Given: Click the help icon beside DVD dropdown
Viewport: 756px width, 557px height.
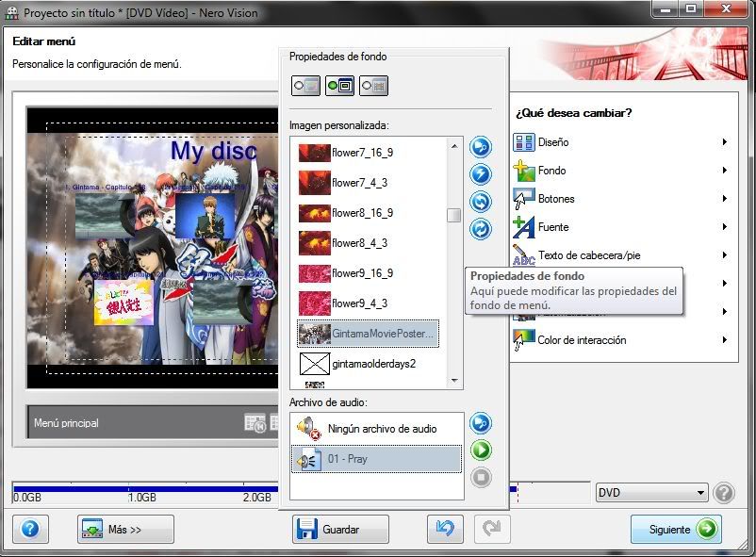Looking at the screenshot, I should (724, 493).
